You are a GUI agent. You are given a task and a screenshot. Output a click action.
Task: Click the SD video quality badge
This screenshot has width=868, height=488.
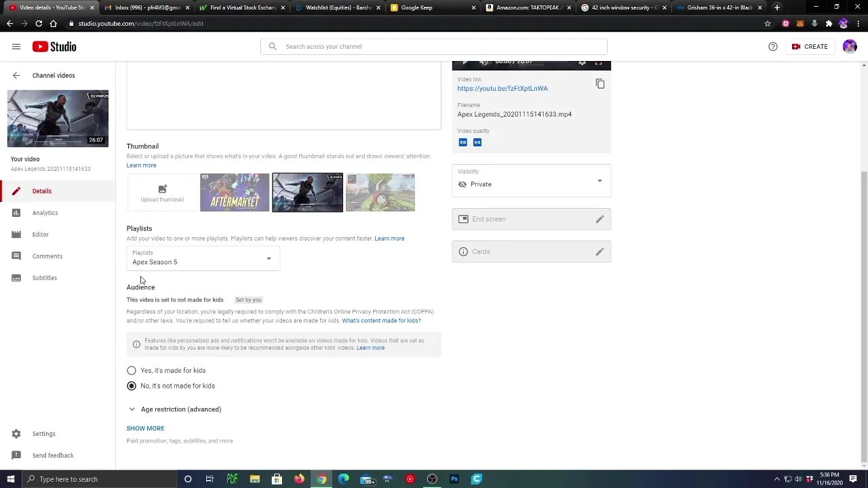[x=463, y=142]
